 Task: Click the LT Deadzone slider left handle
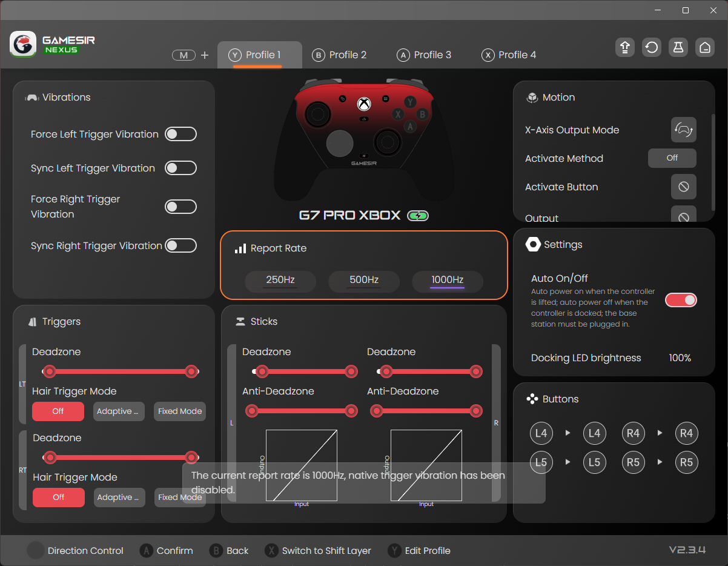[50, 371]
